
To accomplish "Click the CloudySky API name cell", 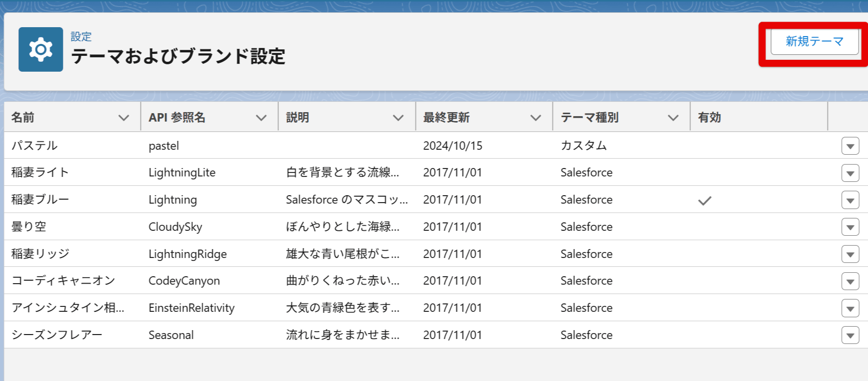I will (x=176, y=227).
